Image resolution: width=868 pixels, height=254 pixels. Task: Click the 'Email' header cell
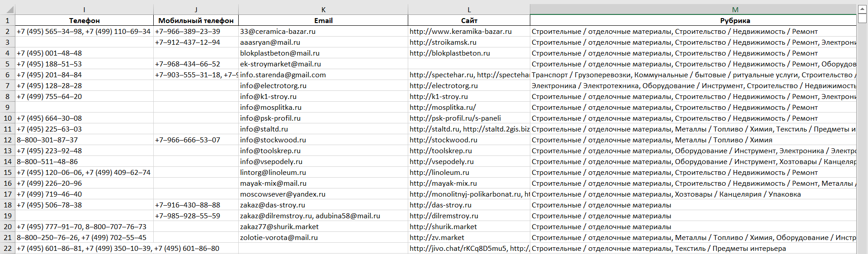(x=323, y=20)
